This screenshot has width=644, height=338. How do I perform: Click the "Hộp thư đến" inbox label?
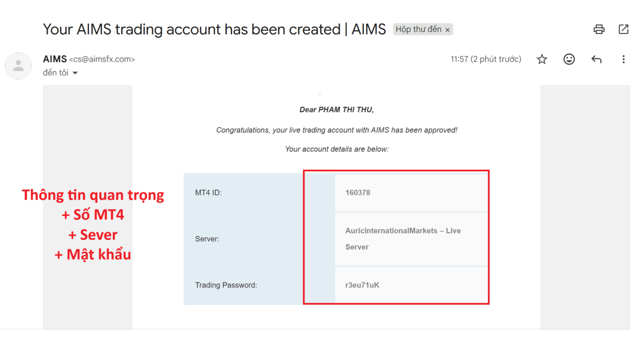tap(418, 29)
